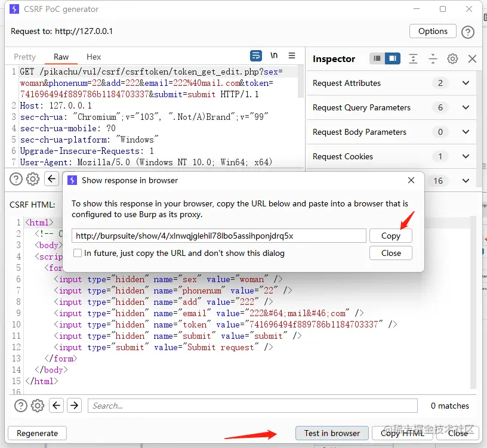Switch to the Raw tab
Screen dimensions: 487x448
tap(61, 57)
